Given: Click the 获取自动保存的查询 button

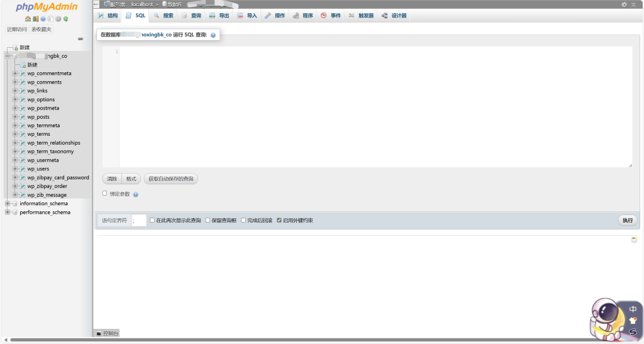Looking at the screenshot, I should tap(170, 179).
